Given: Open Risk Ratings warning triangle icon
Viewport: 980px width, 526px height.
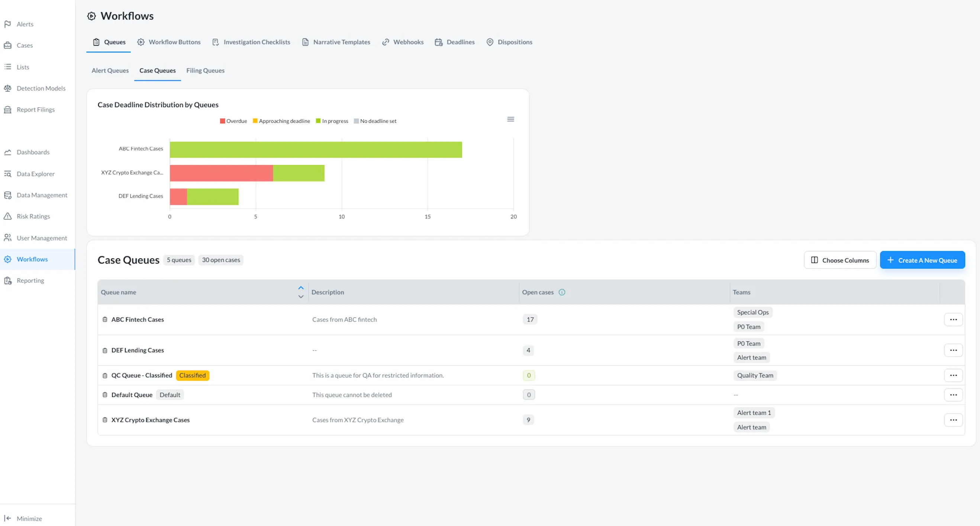Looking at the screenshot, I should coord(7,216).
